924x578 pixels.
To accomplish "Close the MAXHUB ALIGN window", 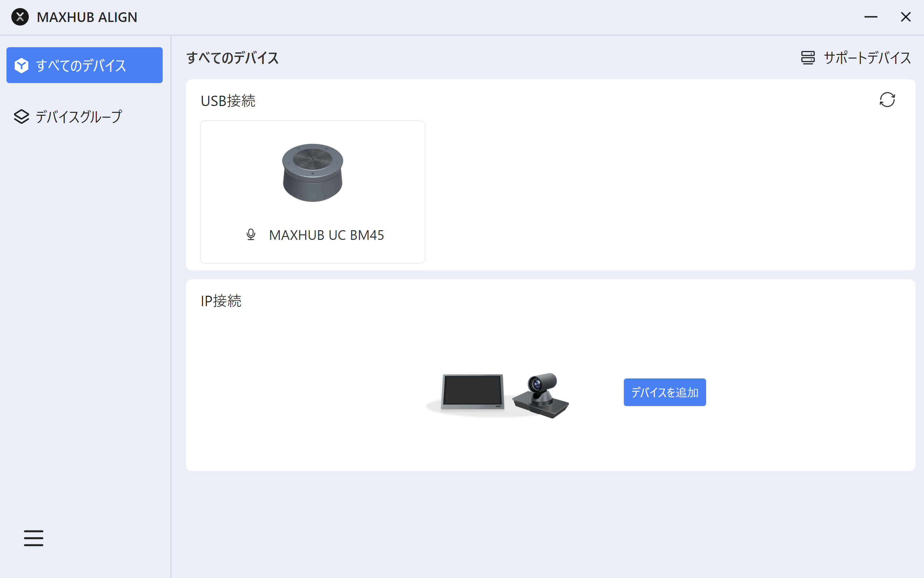I will coord(905,17).
